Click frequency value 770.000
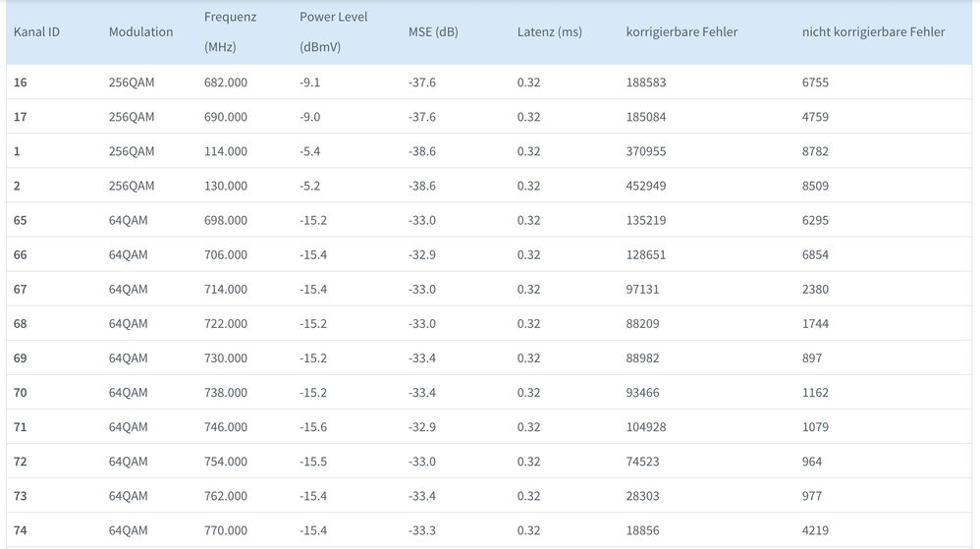 pyautogui.click(x=226, y=530)
